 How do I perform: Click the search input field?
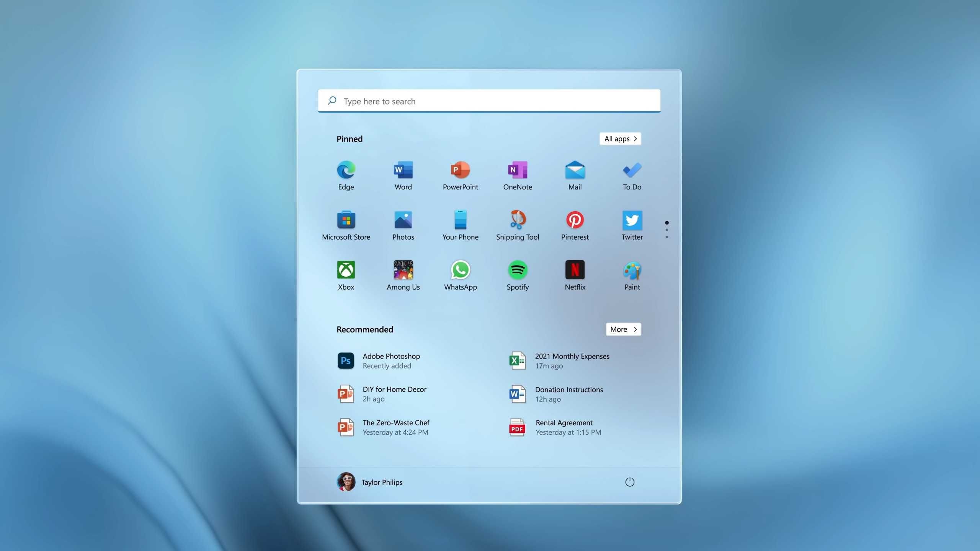click(x=489, y=101)
